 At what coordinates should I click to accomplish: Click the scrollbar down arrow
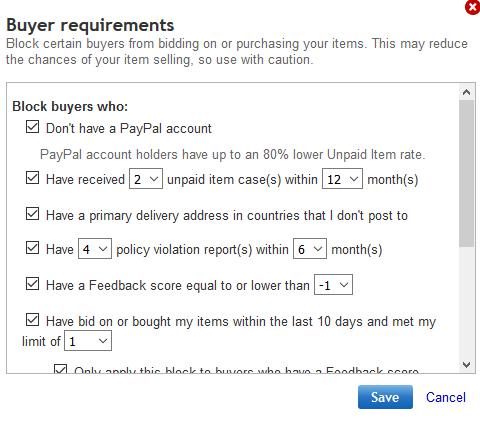[x=466, y=365]
